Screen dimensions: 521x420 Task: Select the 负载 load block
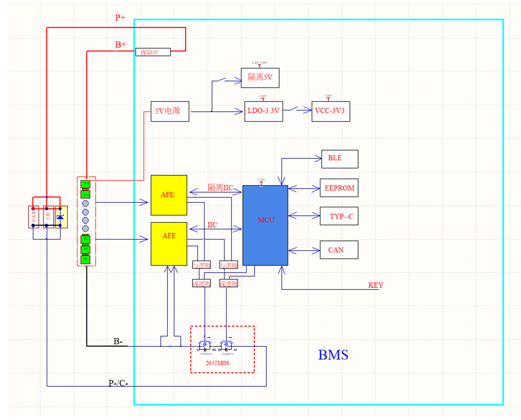tap(48, 217)
